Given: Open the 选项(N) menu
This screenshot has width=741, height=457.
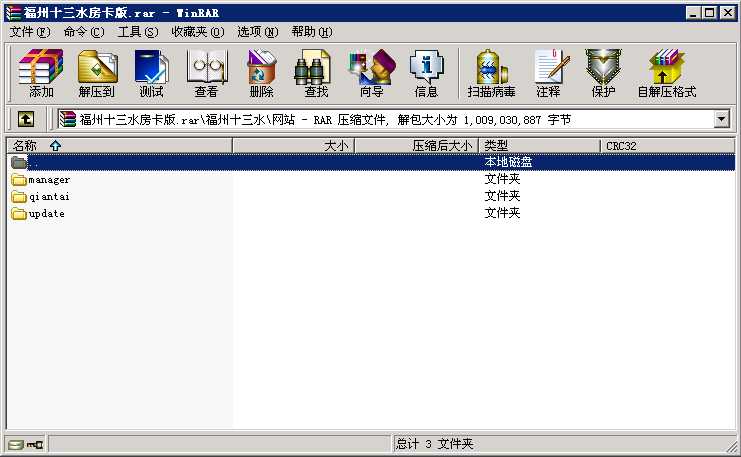Looking at the screenshot, I should (x=258, y=32).
